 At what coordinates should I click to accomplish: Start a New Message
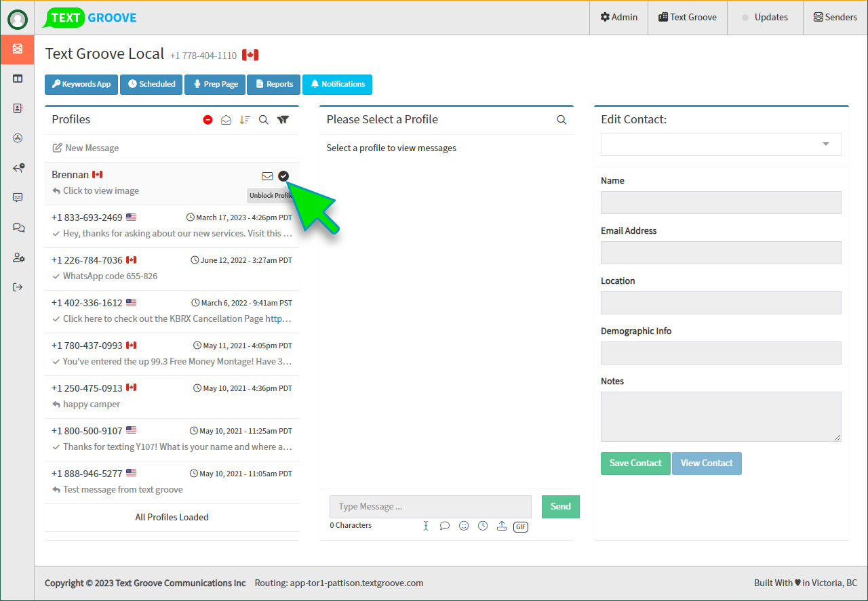coord(85,148)
